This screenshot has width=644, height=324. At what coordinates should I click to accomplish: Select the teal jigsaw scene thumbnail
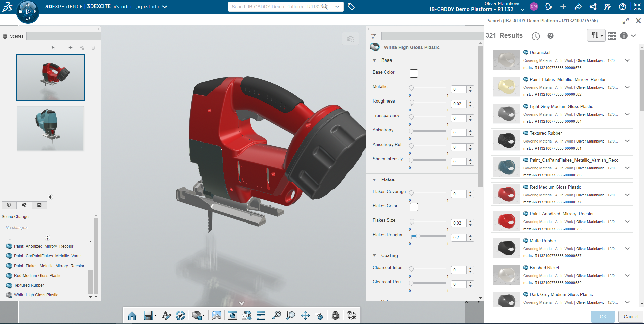tap(50, 128)
